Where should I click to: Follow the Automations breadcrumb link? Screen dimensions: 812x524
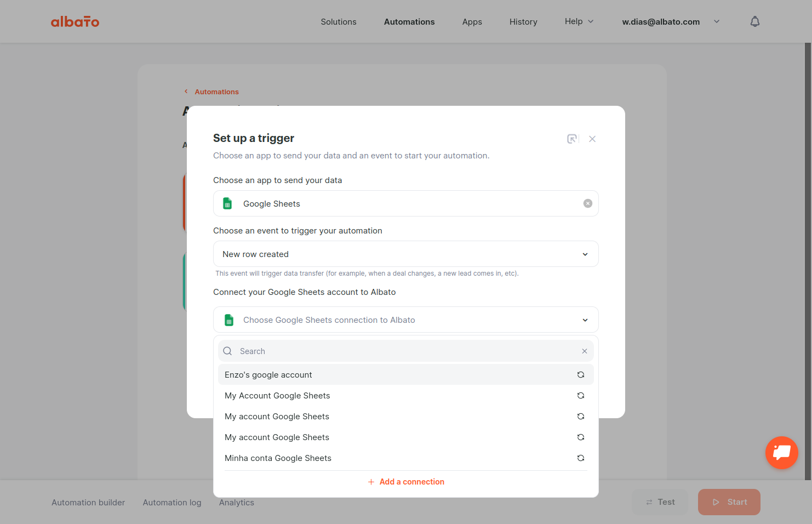(216, 92)
